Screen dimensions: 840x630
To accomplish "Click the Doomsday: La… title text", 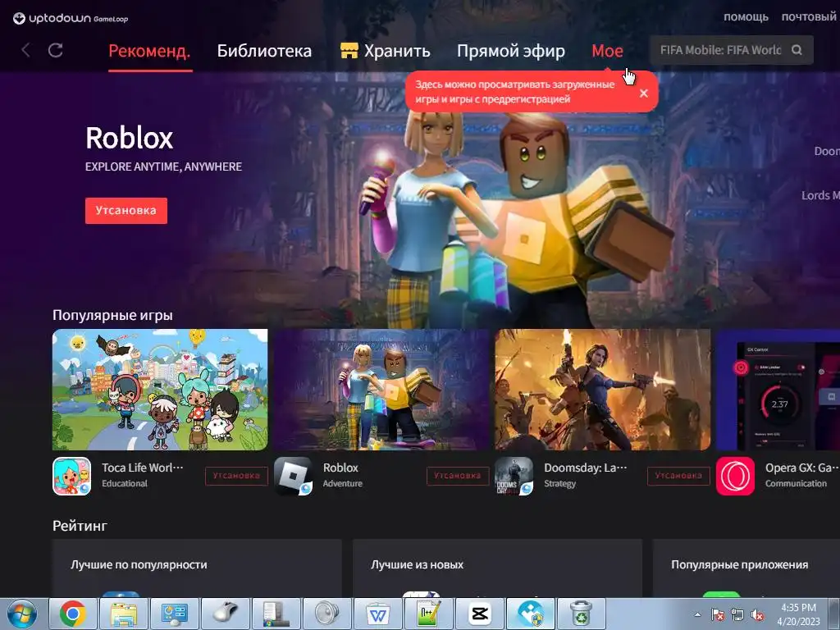I will click(x=586, y=468).
